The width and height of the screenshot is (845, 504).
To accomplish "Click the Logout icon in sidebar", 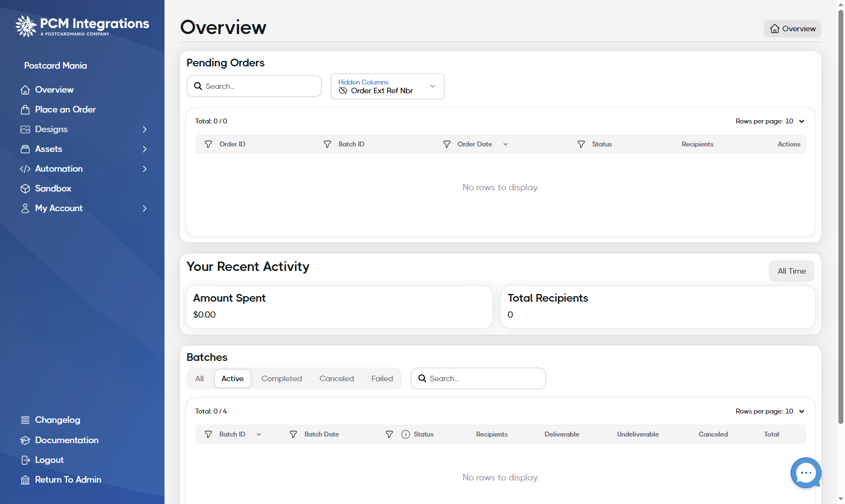I will tap(25, 460).
